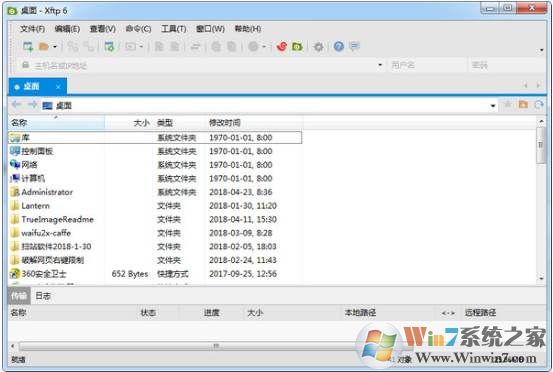
Task: Click the file list vertical scrollbar thumb
Action: (541, 145)
